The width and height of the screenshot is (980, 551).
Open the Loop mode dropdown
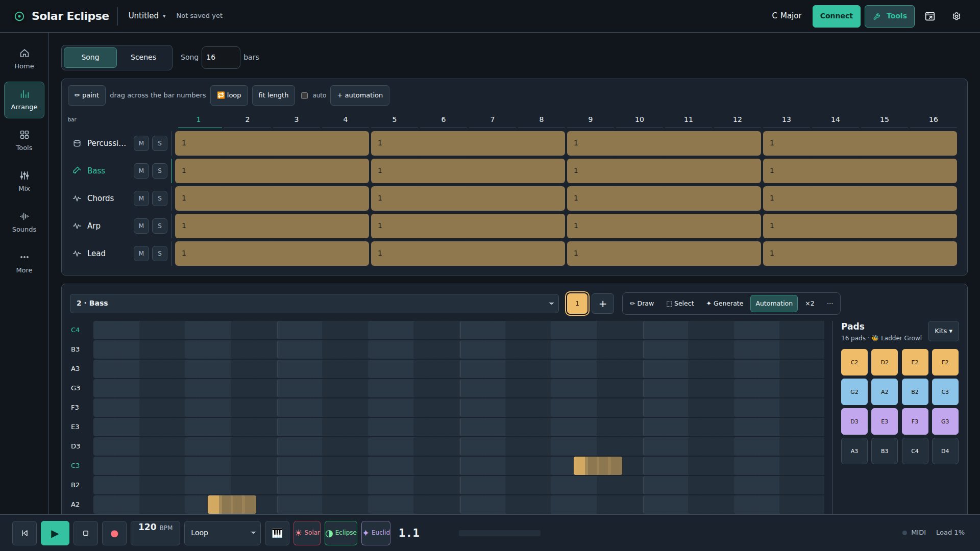pyautogui.click(x=223, y=533)
